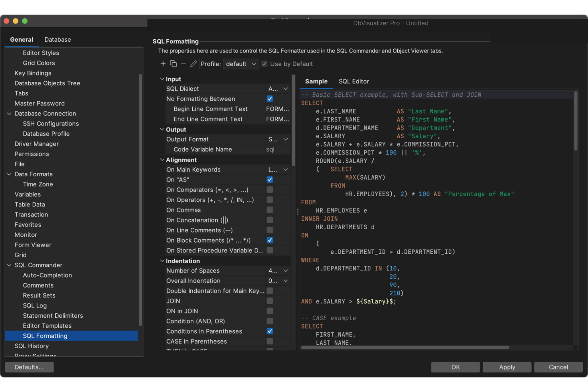This screenshot has height=392, width=588.
Task: Collapse the Alignment section
Action: tap(162, 160)
